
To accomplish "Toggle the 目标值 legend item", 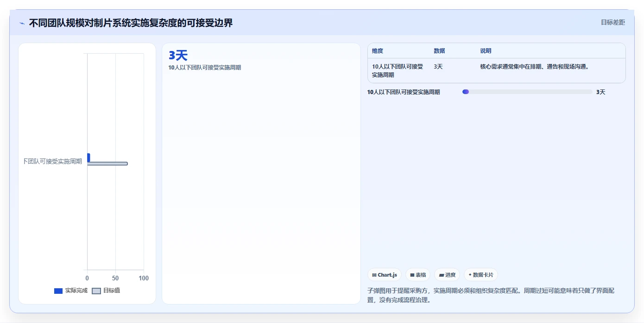I will (x=106, y=291).
